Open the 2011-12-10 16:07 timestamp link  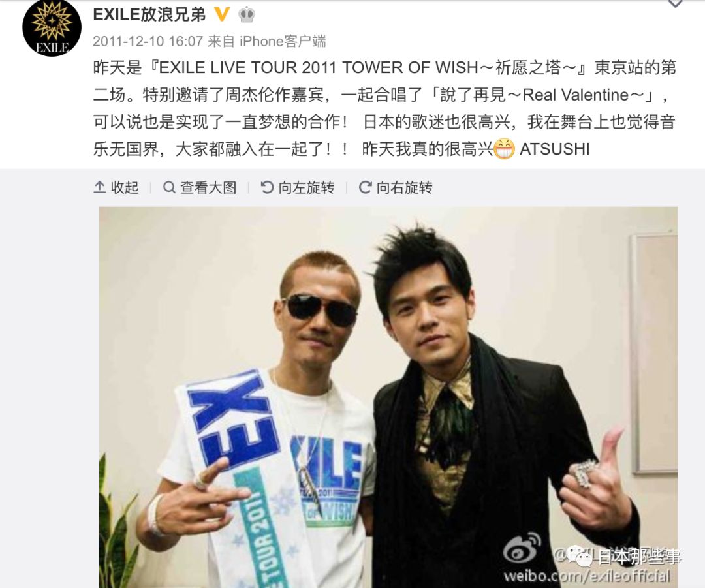click(148, 41)
